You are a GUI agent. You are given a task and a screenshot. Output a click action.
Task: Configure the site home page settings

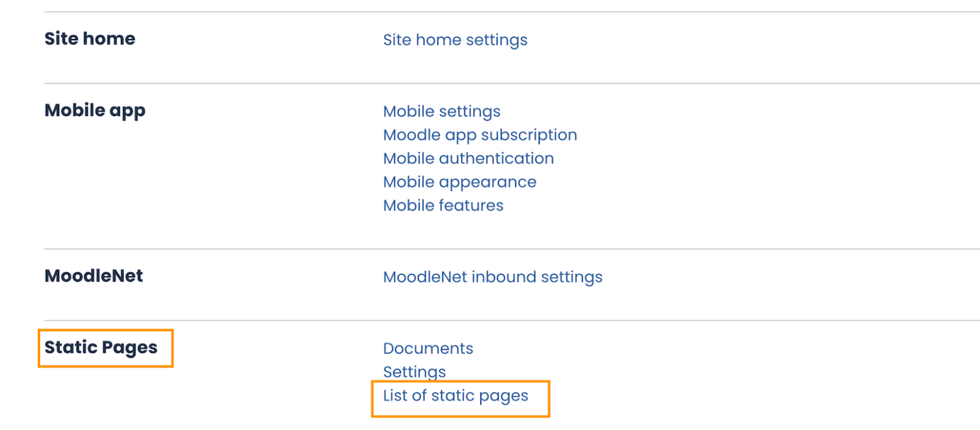pyautogui.click(x=455, y=40)
